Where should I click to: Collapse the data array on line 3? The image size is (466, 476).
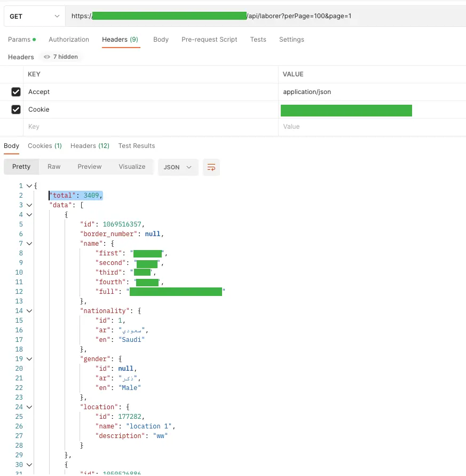tap(29, 205)
